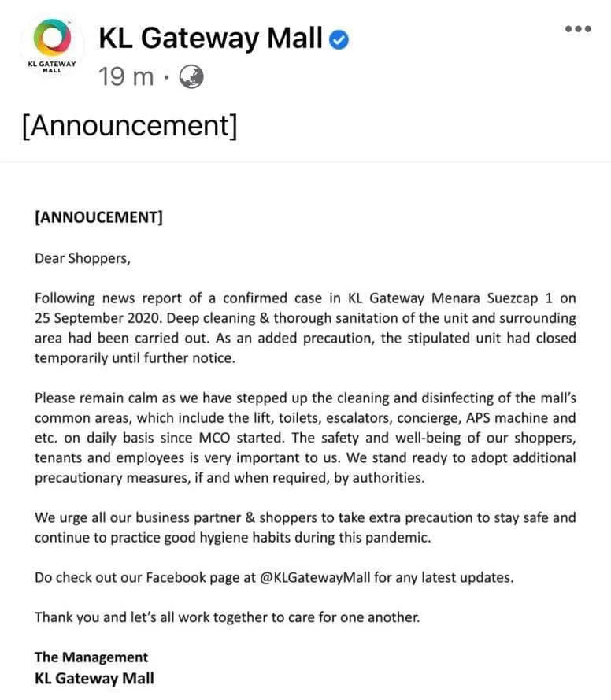Click the blue verified badge
The width and height of the screenshot is (611, 700).
pos(339,39)
